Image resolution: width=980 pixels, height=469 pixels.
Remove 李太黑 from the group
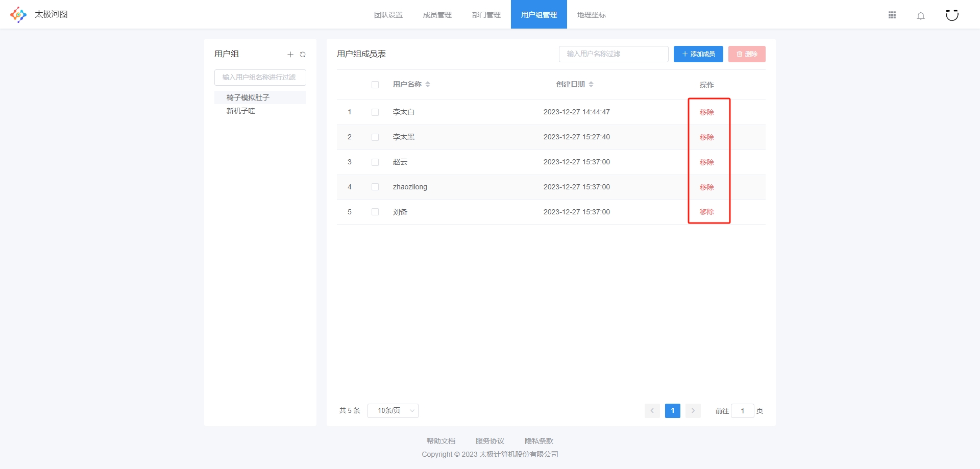pos(707,137)
